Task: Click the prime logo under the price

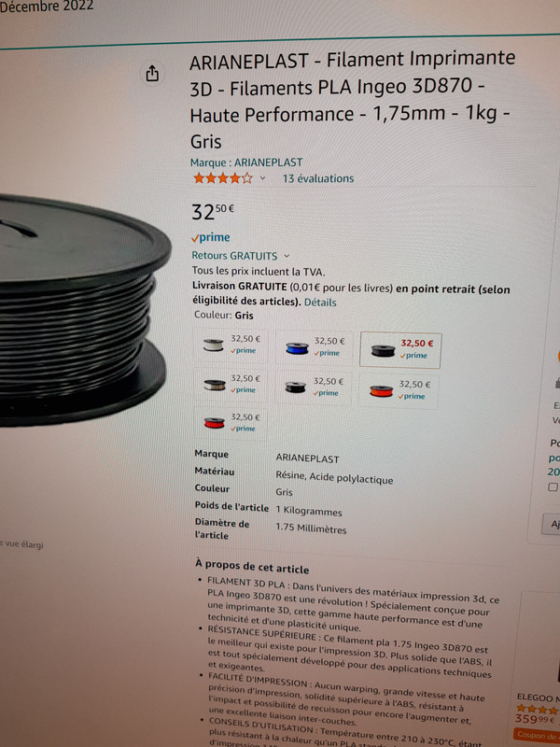Action: 211,237
